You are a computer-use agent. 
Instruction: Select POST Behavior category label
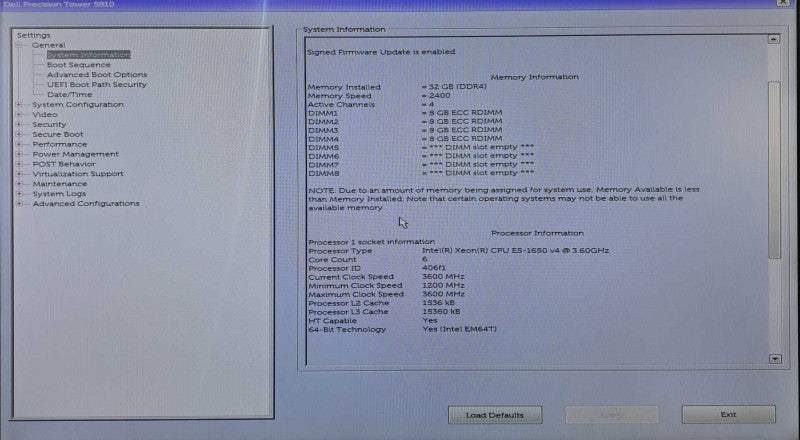point(64,164)
